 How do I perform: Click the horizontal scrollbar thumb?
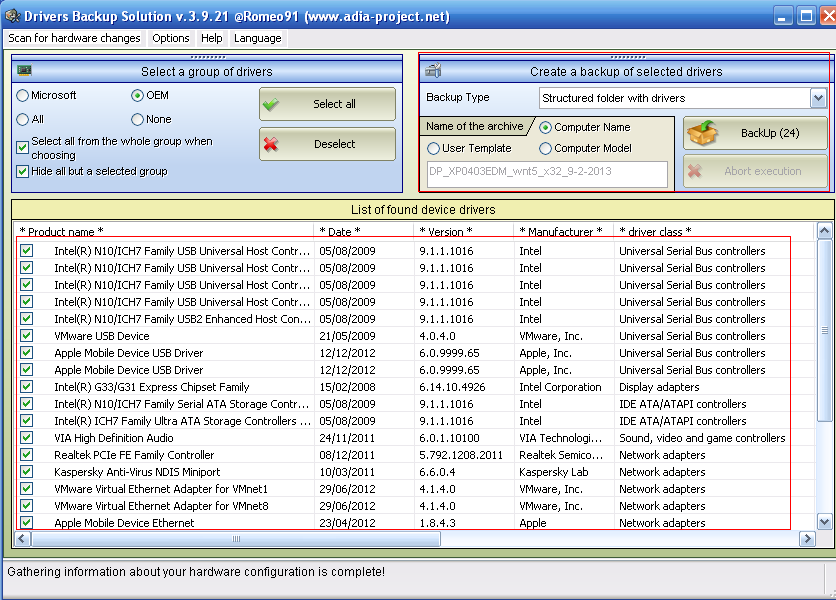tap(236, 539)
